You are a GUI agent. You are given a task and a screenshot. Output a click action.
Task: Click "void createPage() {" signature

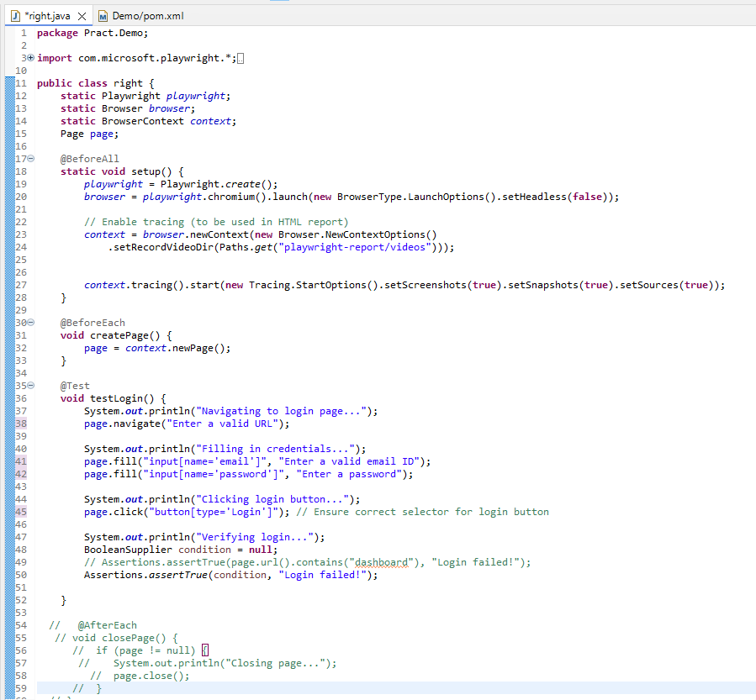point(116,335)
